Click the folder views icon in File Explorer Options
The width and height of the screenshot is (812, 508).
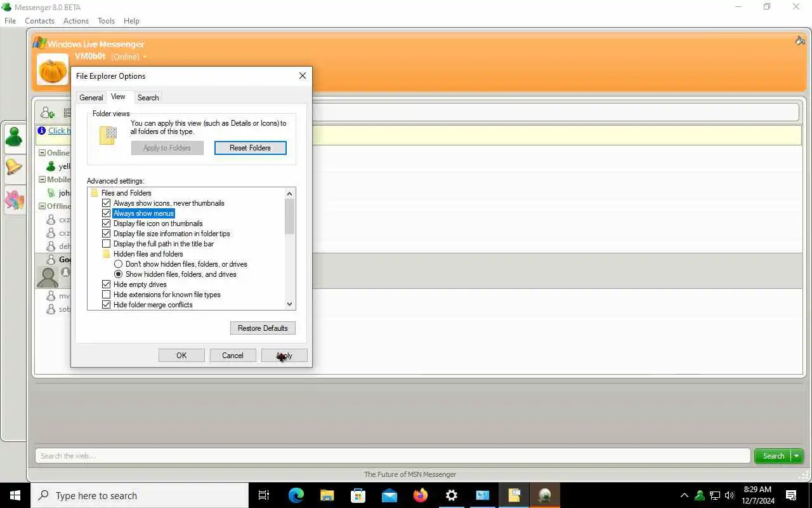point(108,135)
